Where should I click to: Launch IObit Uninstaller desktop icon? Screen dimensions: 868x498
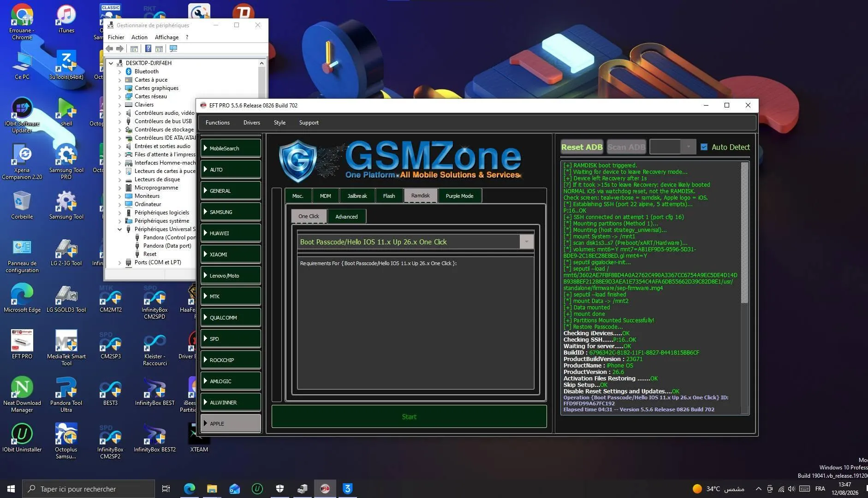pos(22,438)
